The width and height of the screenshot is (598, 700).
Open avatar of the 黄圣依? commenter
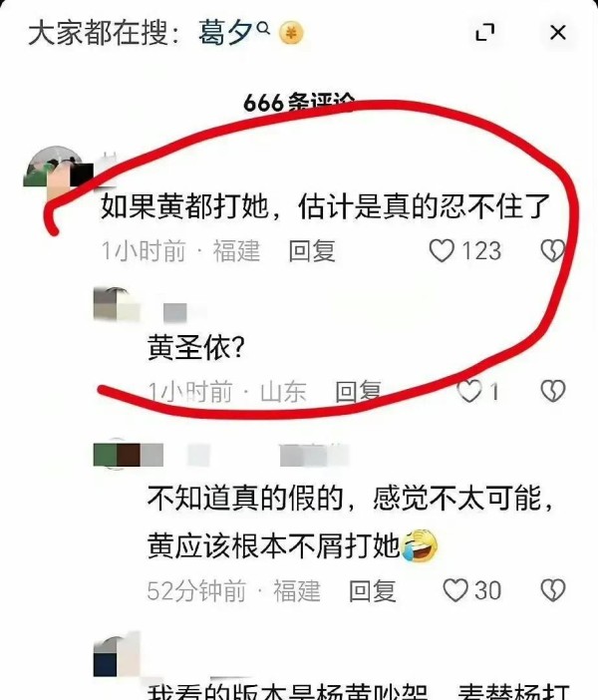117,304
